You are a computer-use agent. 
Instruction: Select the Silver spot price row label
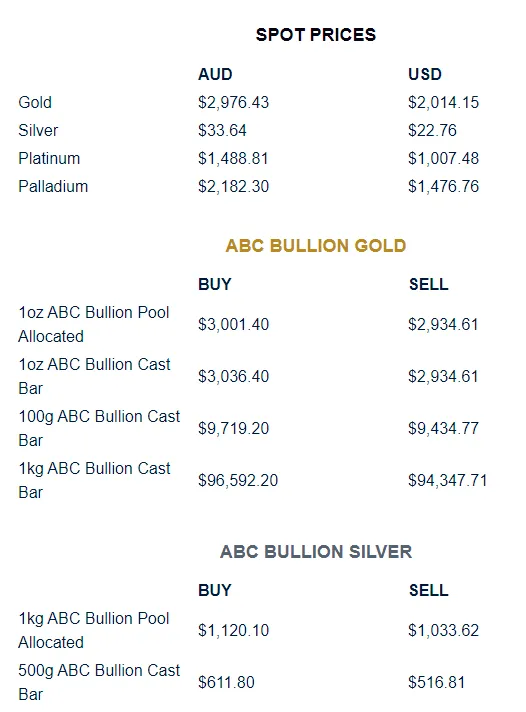point(38,131)
